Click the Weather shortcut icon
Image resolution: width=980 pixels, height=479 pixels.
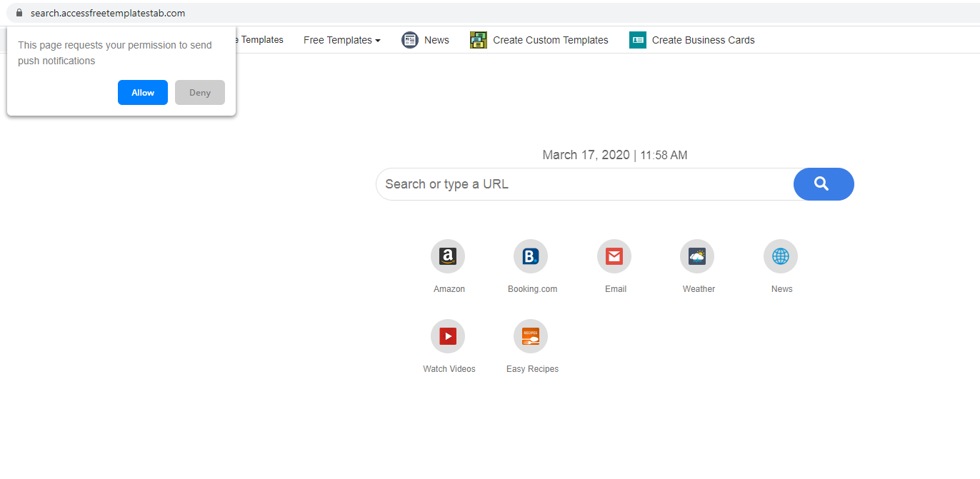tap(697, 256)
